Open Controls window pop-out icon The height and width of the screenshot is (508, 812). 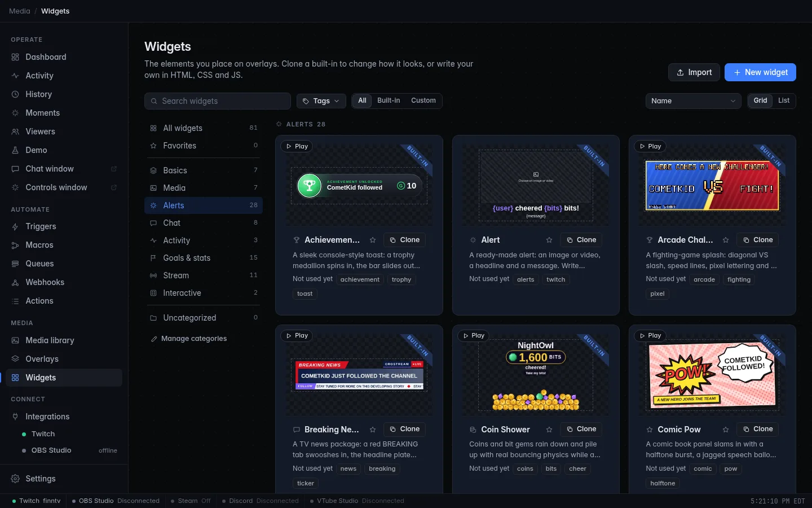pyautogui.click(x=114, y=187)
